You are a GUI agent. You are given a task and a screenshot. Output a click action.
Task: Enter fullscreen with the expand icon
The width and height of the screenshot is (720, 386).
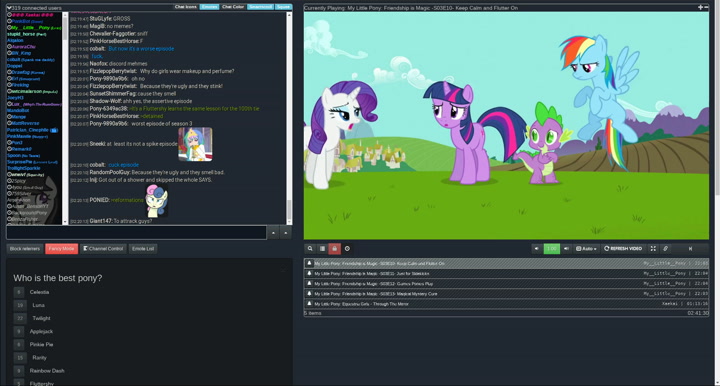(653, 249)
